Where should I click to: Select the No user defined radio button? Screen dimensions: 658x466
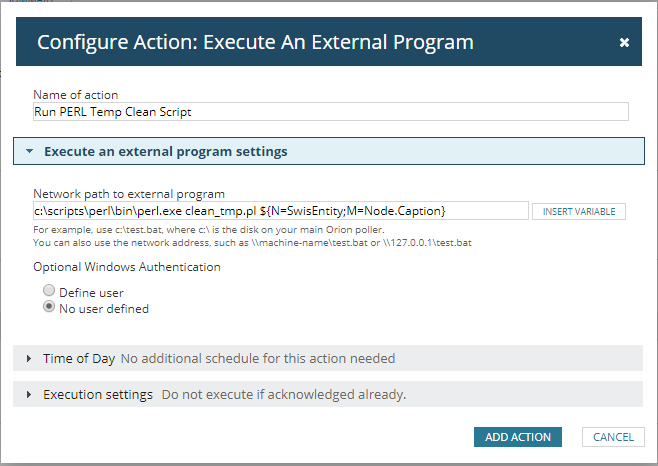48,308
